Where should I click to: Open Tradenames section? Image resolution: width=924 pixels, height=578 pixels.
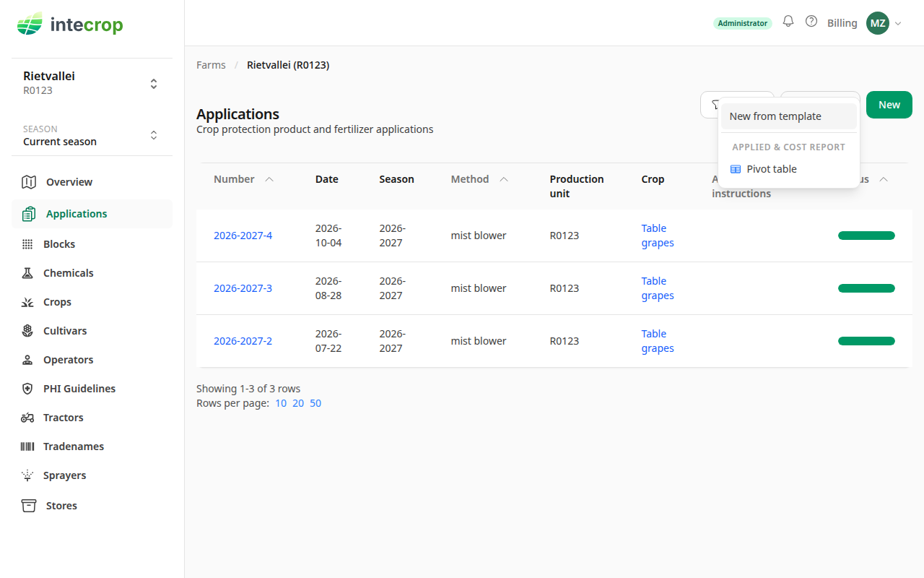(x=92, y=447)
